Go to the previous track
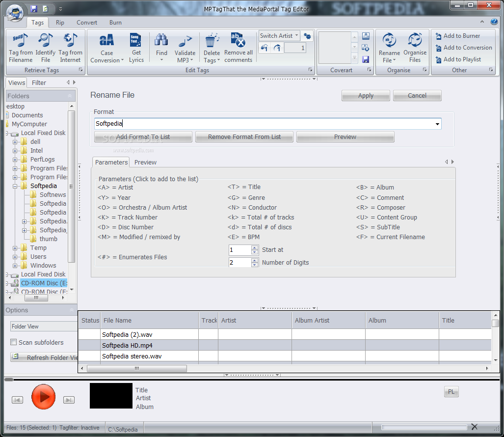Viewport: 504px width, 437px height. 17,400
